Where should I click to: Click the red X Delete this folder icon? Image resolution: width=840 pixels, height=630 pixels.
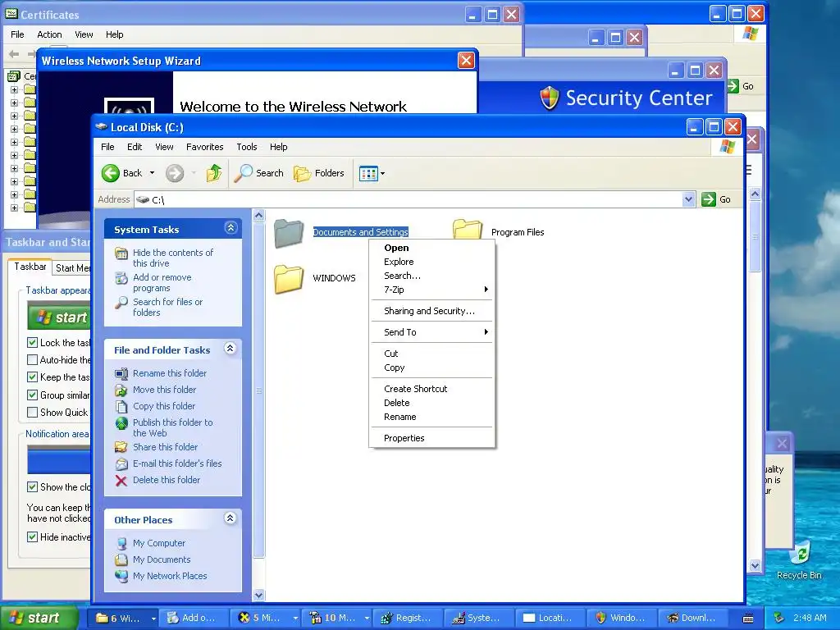click(x=121, y=481)
